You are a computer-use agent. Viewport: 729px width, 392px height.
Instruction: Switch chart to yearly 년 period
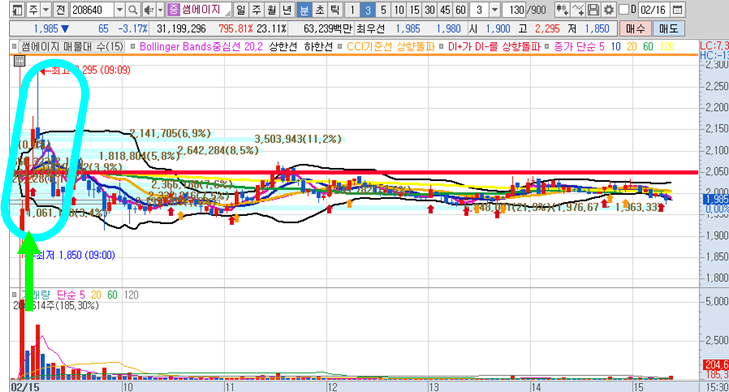click(288, 9)
